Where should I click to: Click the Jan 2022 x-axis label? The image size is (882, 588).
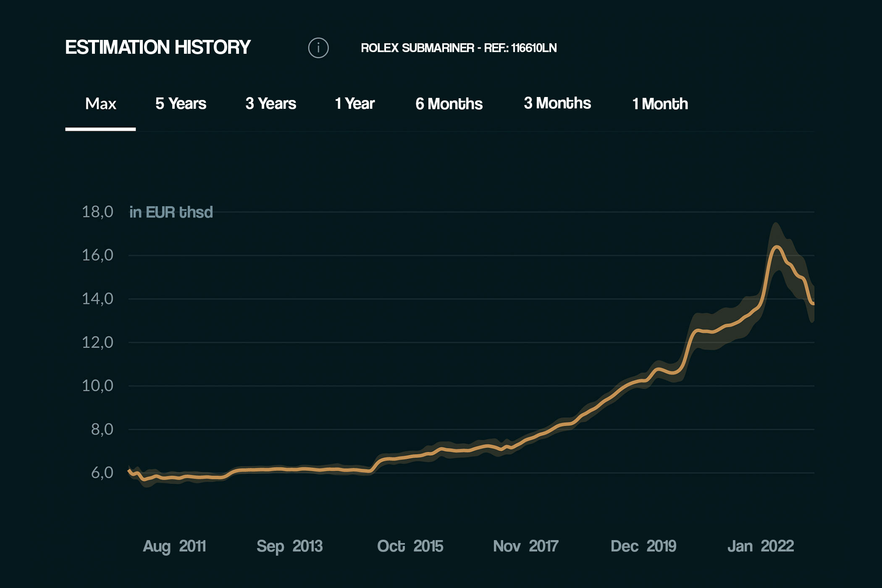coord(761,546)
